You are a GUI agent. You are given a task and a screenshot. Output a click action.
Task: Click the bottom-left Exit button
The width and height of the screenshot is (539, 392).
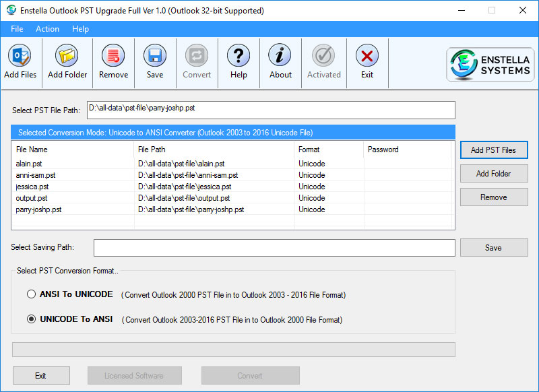point(40,376)
